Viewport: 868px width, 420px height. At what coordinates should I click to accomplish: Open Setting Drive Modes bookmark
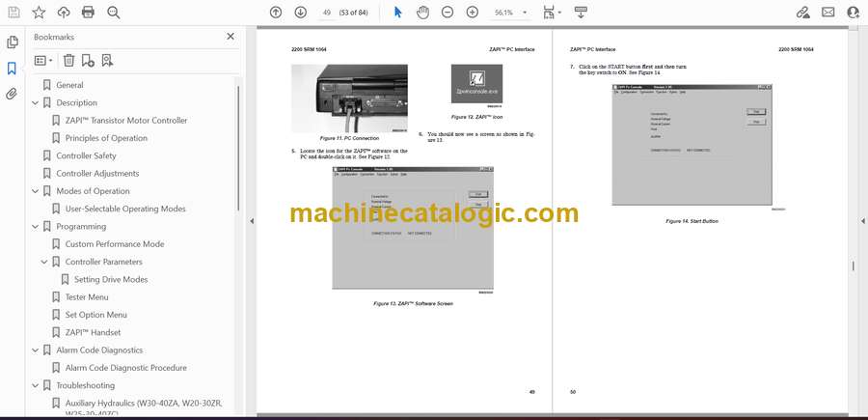[x=111, y=280]
